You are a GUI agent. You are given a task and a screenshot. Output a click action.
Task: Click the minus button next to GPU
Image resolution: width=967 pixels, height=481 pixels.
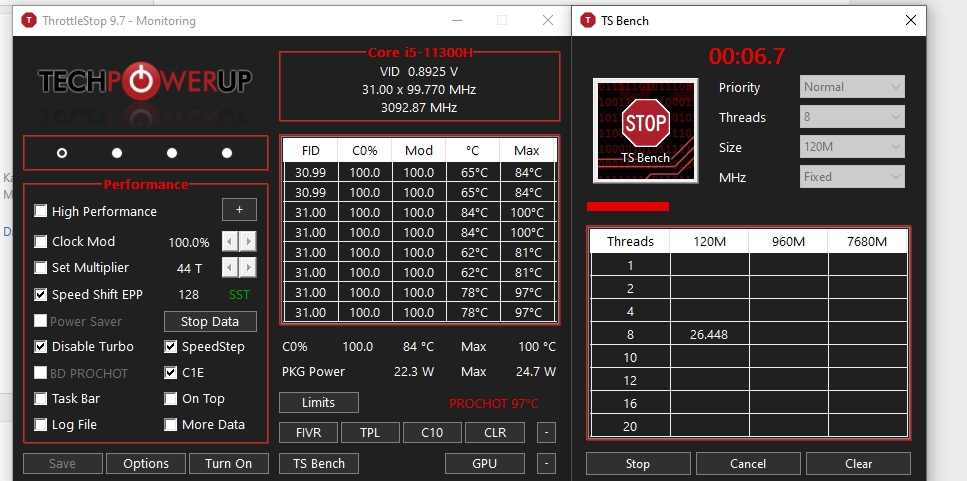click(546, 463)
